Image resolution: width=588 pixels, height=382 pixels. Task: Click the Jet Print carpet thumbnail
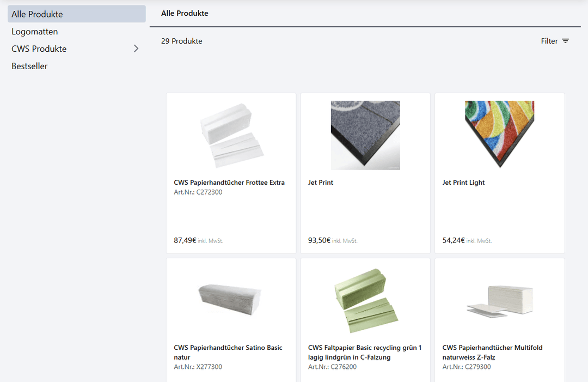coord(365,135)
